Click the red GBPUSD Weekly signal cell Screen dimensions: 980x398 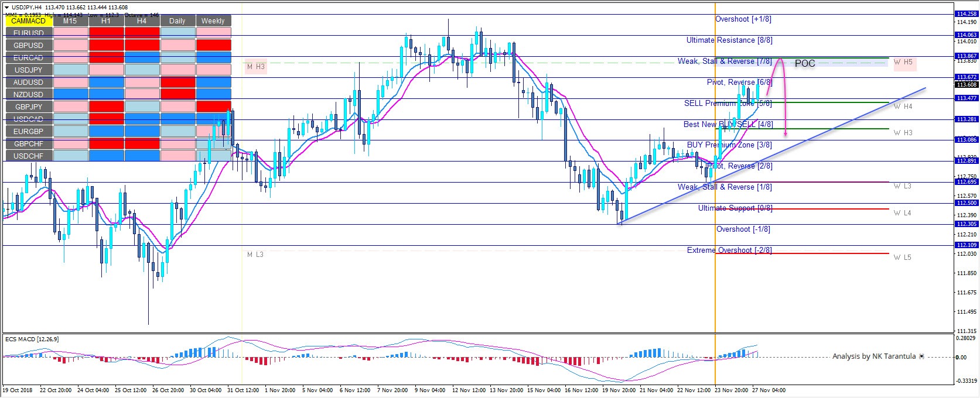pos(213,45)
